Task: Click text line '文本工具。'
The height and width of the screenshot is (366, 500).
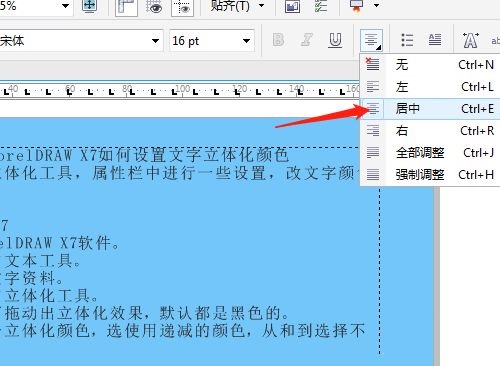Action: 43,261
